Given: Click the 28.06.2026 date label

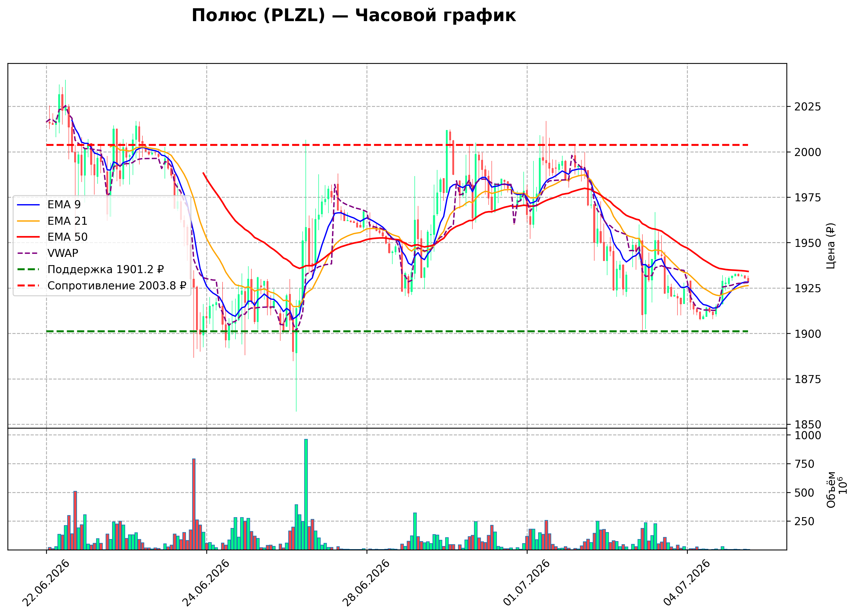Looking at the screenshot, I should (366, 583).
